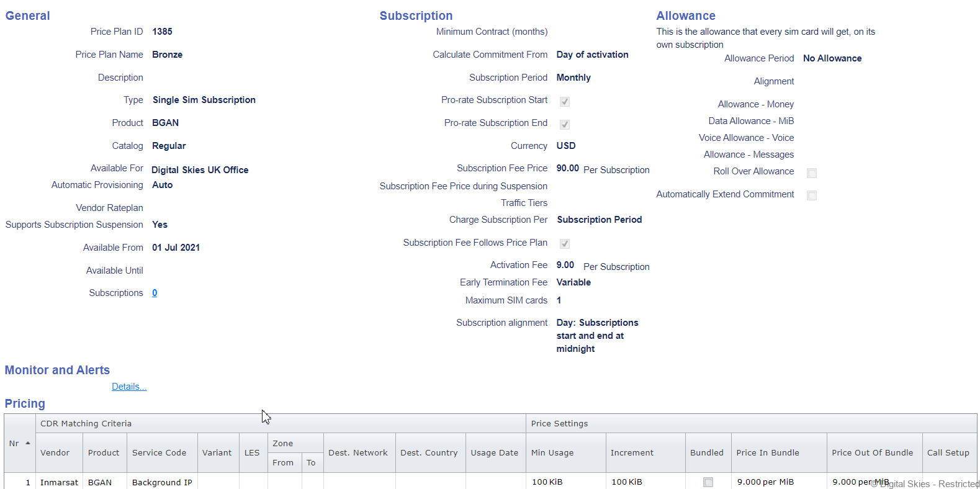Select the Call Setup column header

point(948,453)
